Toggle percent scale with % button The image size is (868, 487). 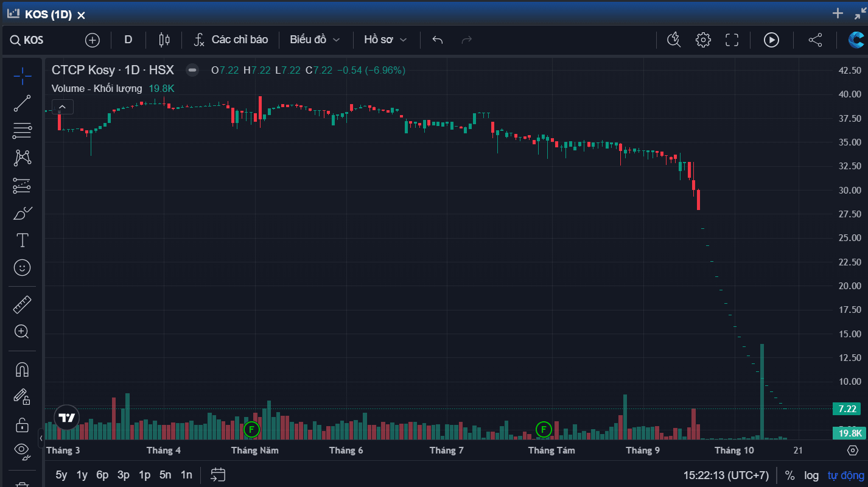point(789,475)
